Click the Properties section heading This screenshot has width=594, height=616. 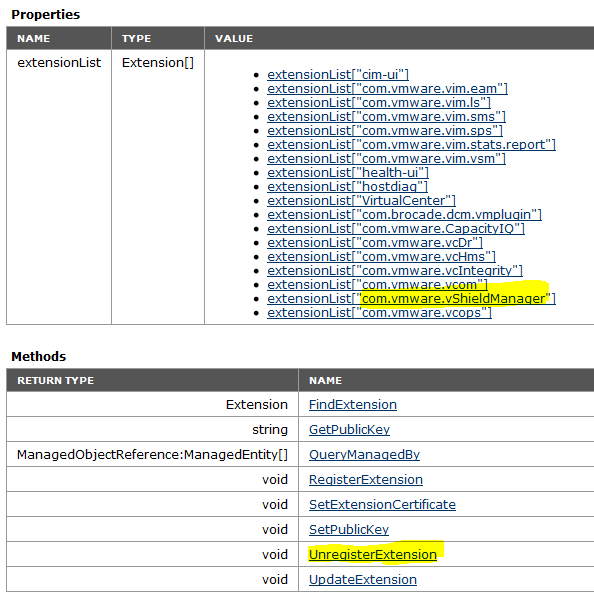pyautogui.click(x=46, y=15)
